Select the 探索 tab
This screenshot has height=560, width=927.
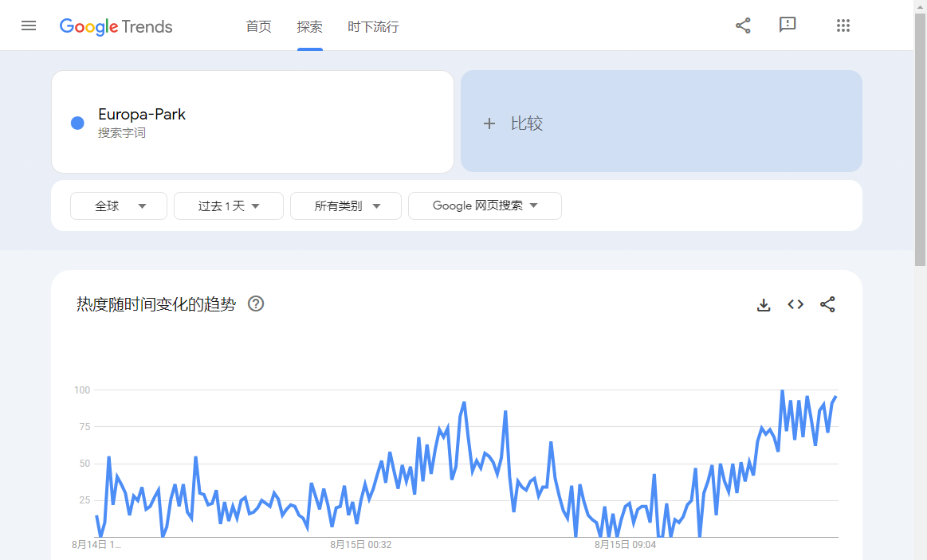pos(310,26)
